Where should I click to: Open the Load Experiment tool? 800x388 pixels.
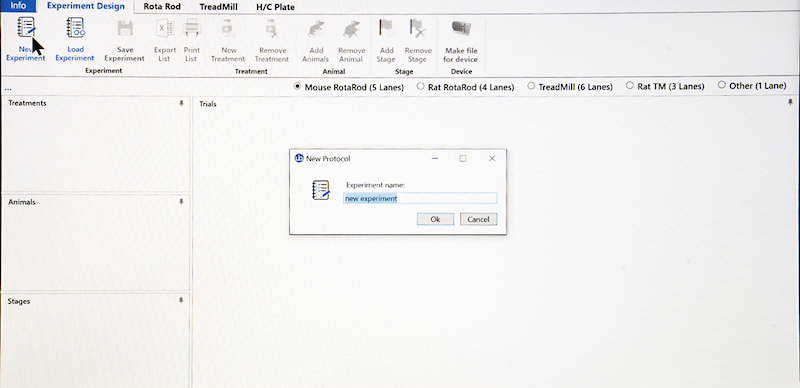click(x=76, y=28)
